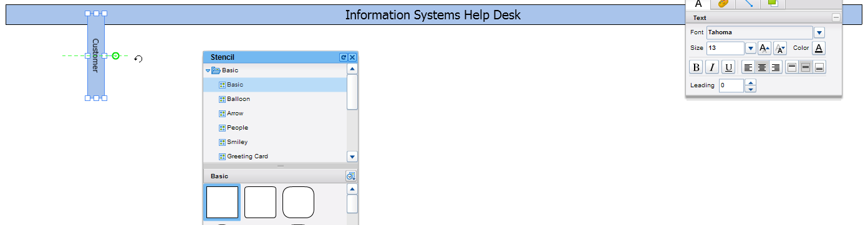
Task: Click the rotate handle next to Customer
Action: [138, 59]
